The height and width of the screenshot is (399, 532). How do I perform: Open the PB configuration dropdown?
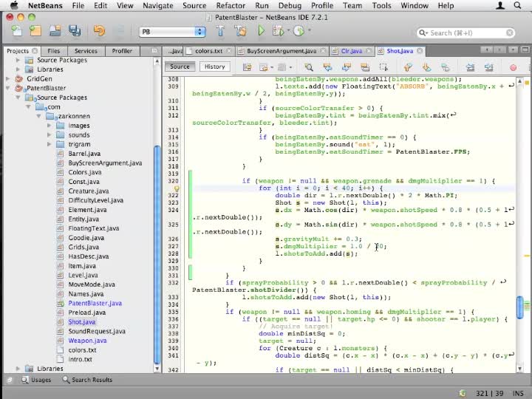(173, 32)
